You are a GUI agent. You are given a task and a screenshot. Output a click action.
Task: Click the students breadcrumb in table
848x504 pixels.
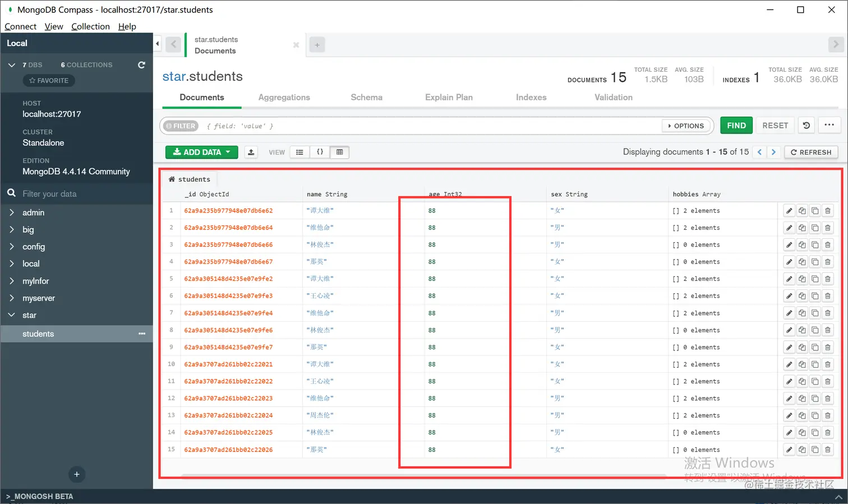tap(190, 179)
